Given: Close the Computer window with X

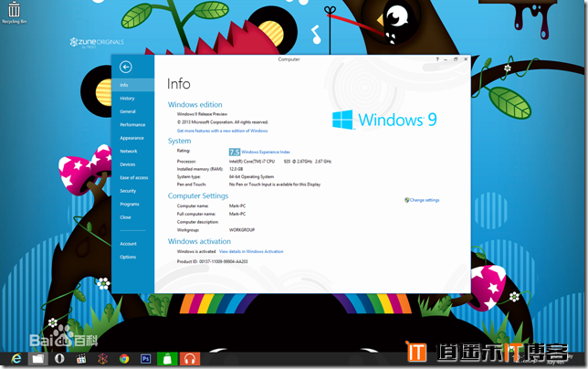Looking at the screenshot, I should 466,59.
